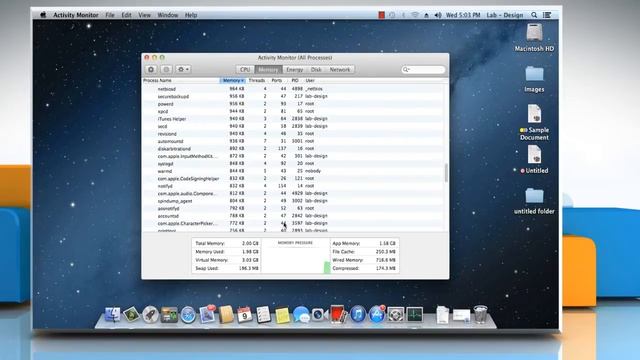Select the securebackupd process row
The image size is (640, 360).
click(293, 96)
